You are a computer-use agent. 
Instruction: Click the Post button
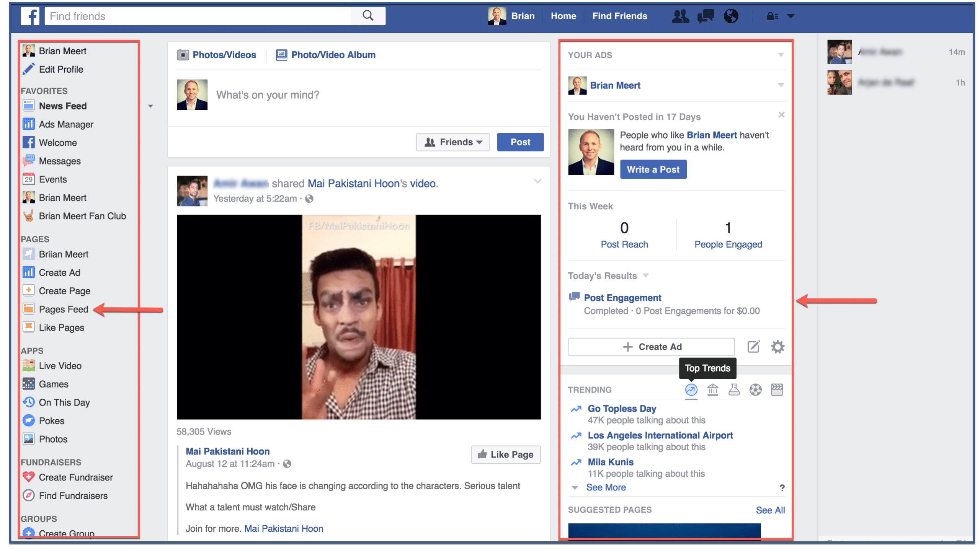coord(520,142)
